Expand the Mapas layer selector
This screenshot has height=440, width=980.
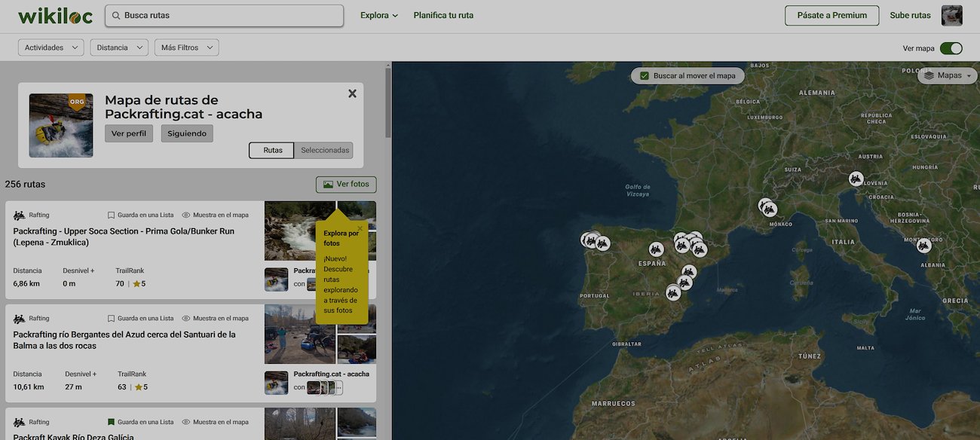coord(948,75)
